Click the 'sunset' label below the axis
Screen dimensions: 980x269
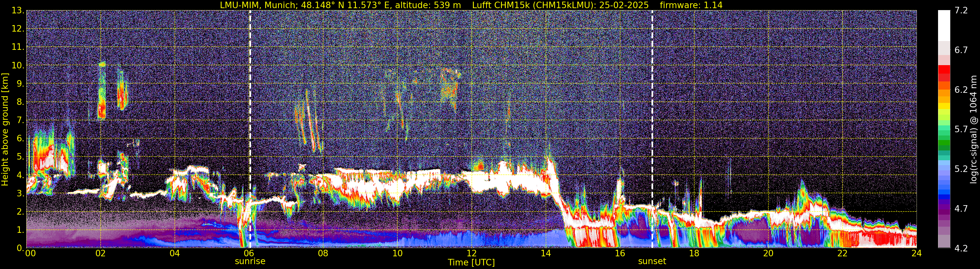tap(652, 262)
